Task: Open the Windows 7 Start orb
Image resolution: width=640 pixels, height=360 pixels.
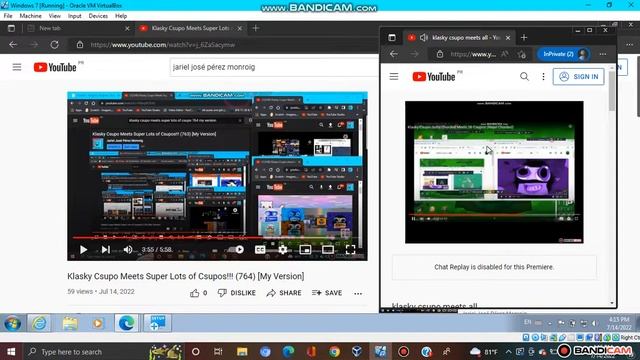Action: (13, 323)
